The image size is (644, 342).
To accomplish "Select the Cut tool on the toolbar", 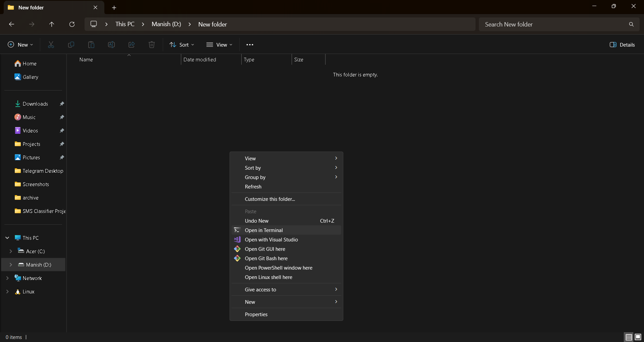I will coord(51,45).
